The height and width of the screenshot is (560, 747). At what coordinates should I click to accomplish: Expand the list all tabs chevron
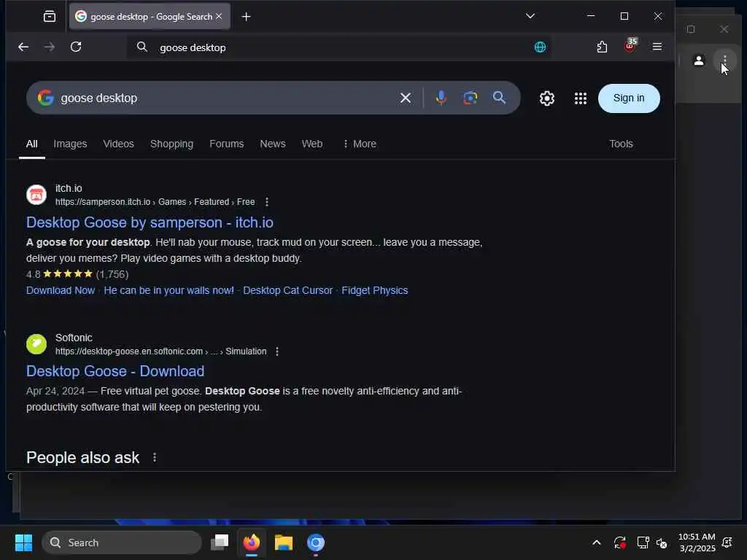coord(530,16)
